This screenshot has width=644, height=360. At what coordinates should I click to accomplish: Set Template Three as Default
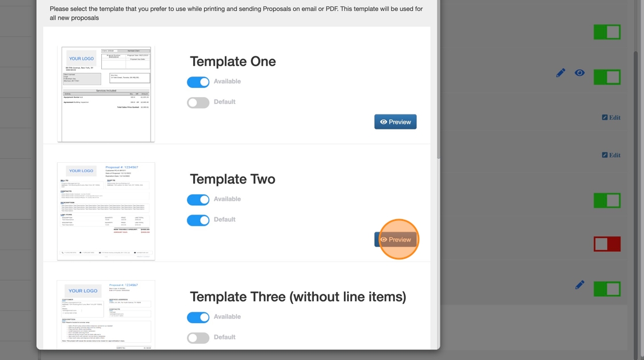pos(198,338)
